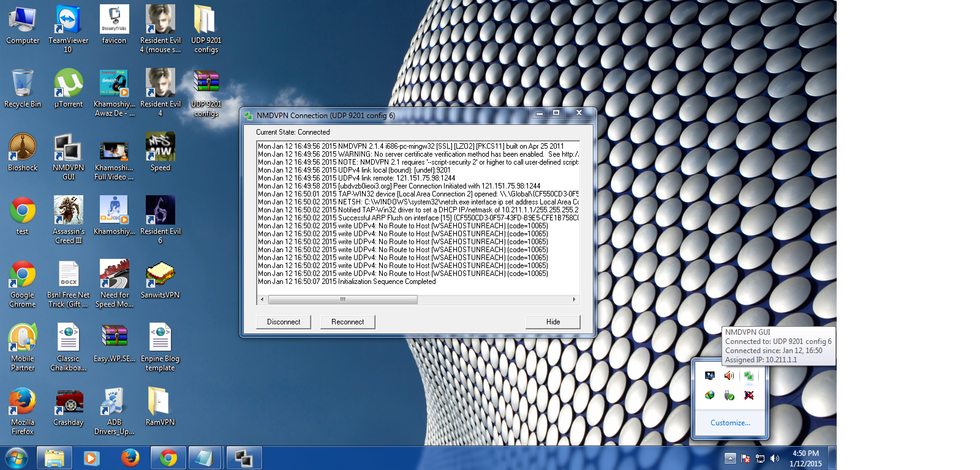Viewport: 980px width, 470px height.
Task: Click the 'Peer Connection Initiated' log line
Action: (399, 186)
